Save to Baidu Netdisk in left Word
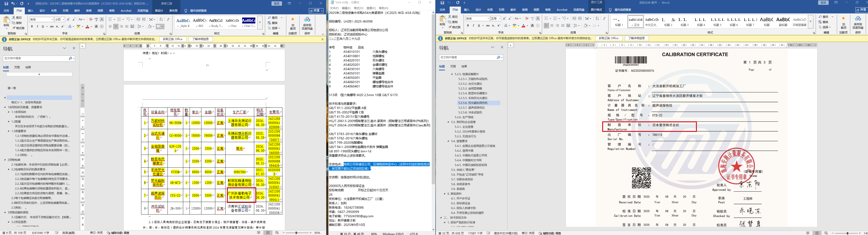Image resolution: width=868 pixels, height=235 pixels. click(307, 24)
